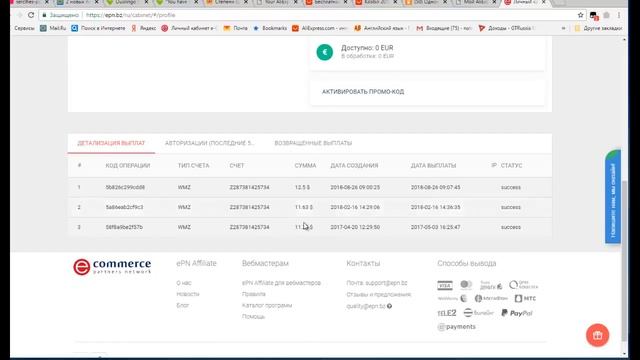Click the quality@epn.bz email link
640x360 pixels.
pos(366,306)
